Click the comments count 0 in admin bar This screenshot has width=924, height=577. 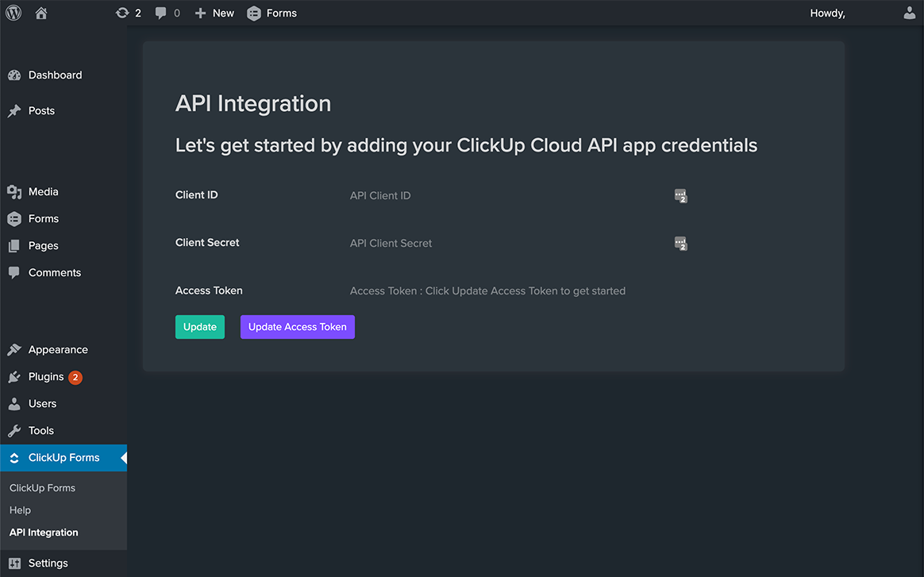pos(177,13)
